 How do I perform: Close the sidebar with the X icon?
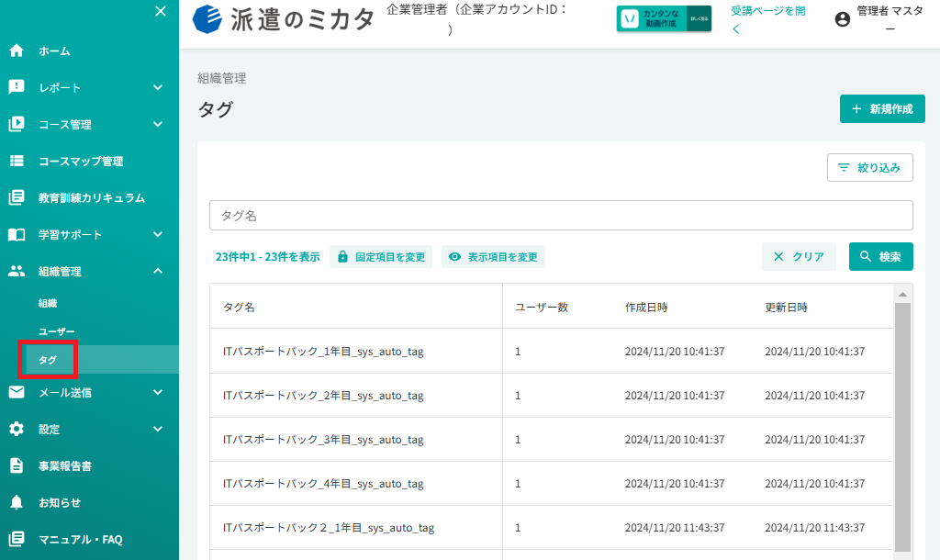[x=160, y=11]
